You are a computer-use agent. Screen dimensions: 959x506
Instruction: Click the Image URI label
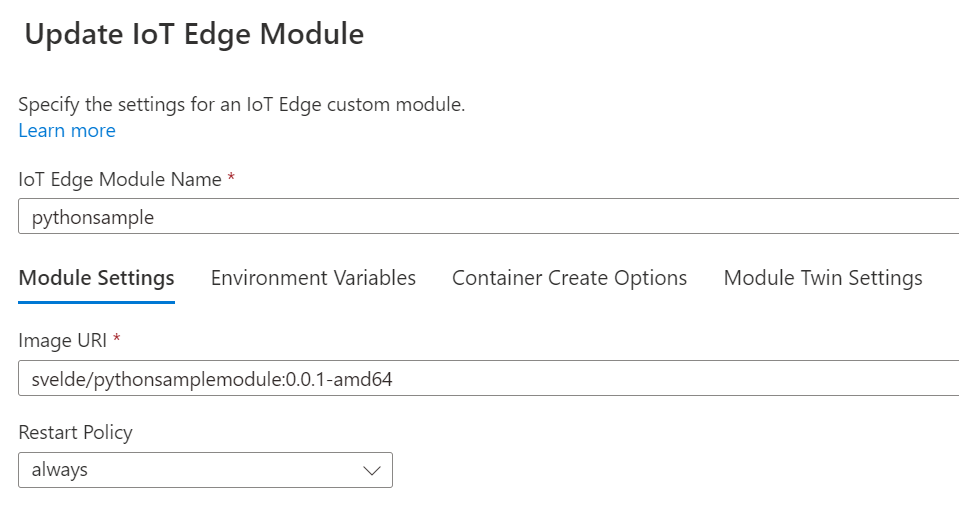62,340
